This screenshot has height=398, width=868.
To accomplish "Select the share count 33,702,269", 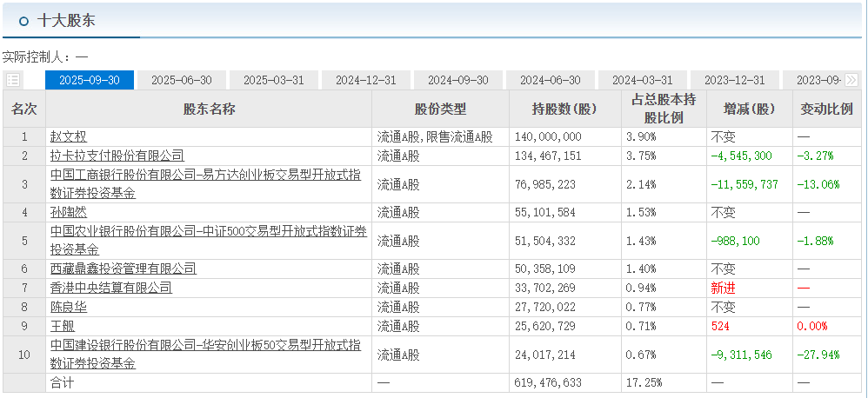I will (545, 288).
